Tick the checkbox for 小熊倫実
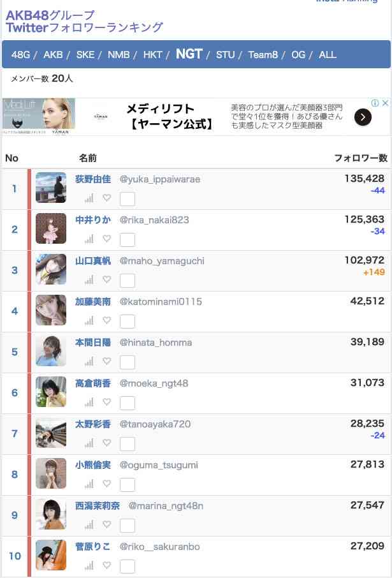This screenshot has height=578, width=392. pyautogui.click(x=127, y=485)
